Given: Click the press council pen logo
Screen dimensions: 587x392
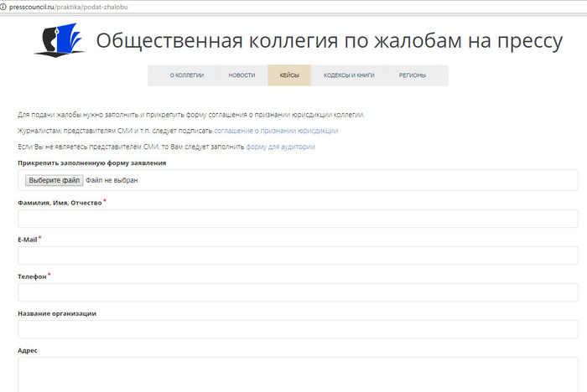Looking at the screenshot, I should 60,41.
